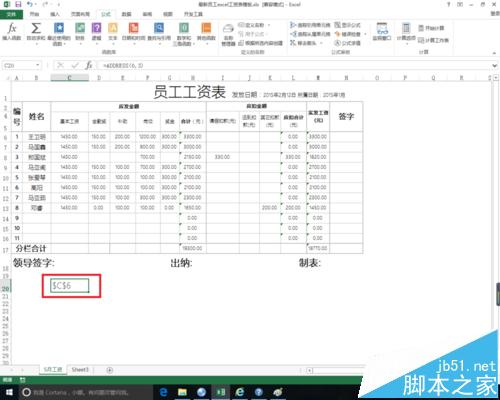Collapse the ribbon with the small arrow
Viewport: 500px width, 400px height.
pyautogui.click(x=494, y=53)
